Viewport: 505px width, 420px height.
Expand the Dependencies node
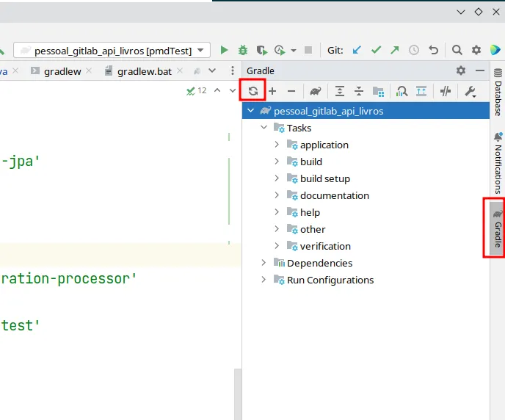click(x=264, y=263)
